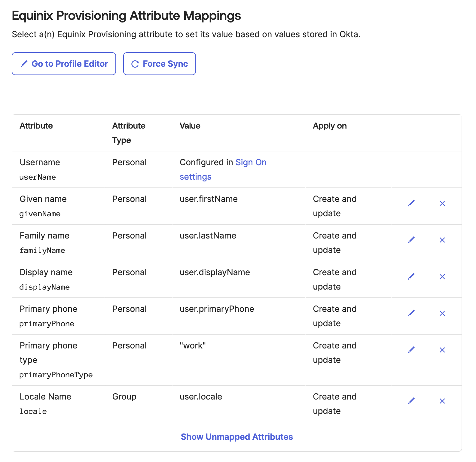This screenshot has width=476, height=462.
Task: Click the Attribute Type column header
Action: tap(129, 133)
